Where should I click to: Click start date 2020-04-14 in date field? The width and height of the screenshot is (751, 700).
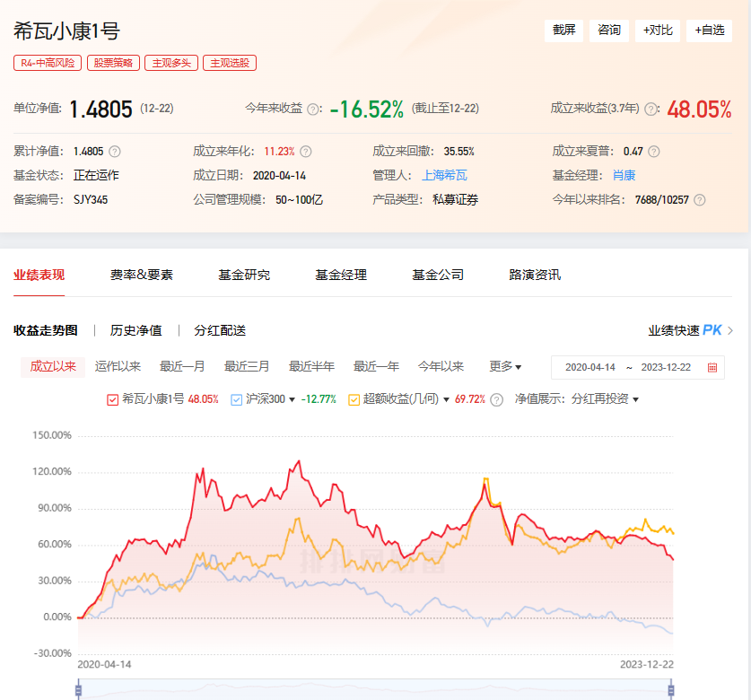(x=590, y=367)
